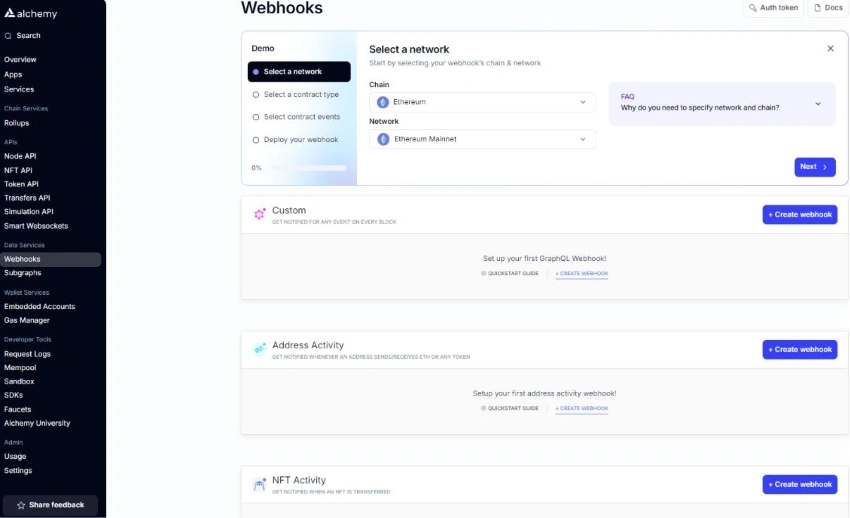Click the Demo progress bar at 0%

tap(308, 168)
